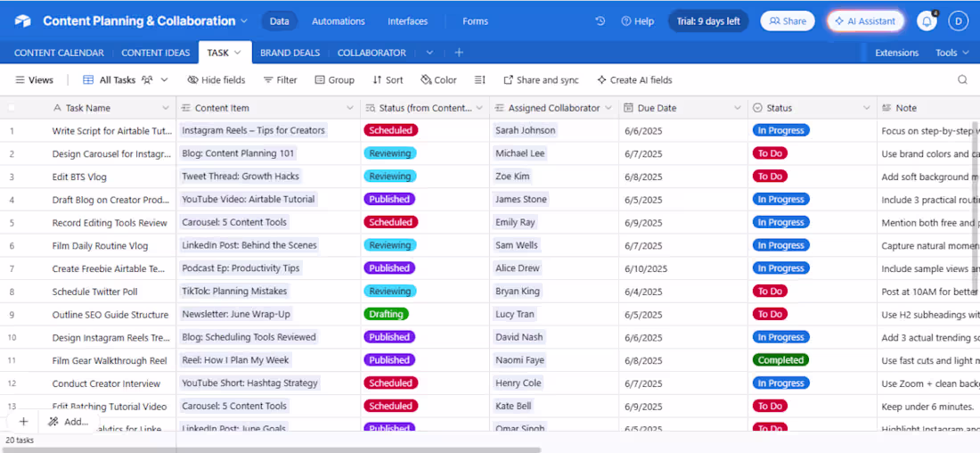Open the notifications bell
Screen dimensions: 980x453
927,21
